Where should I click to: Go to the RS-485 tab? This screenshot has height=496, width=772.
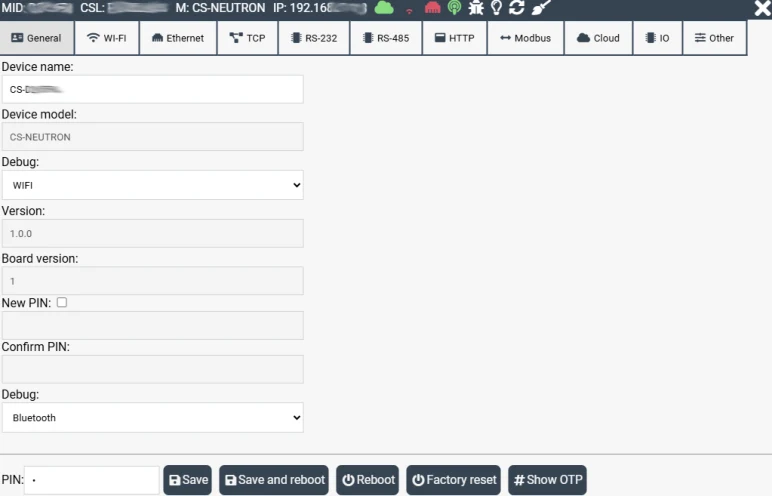(386, 38)
